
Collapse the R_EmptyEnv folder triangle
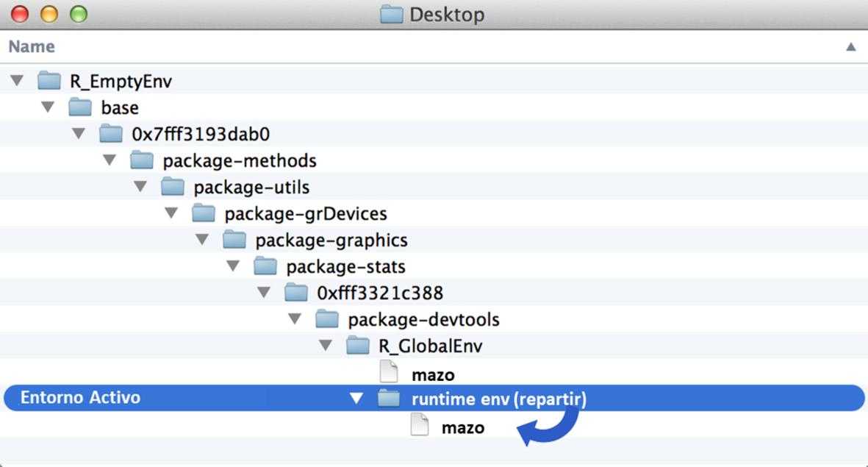coord(18,81)
